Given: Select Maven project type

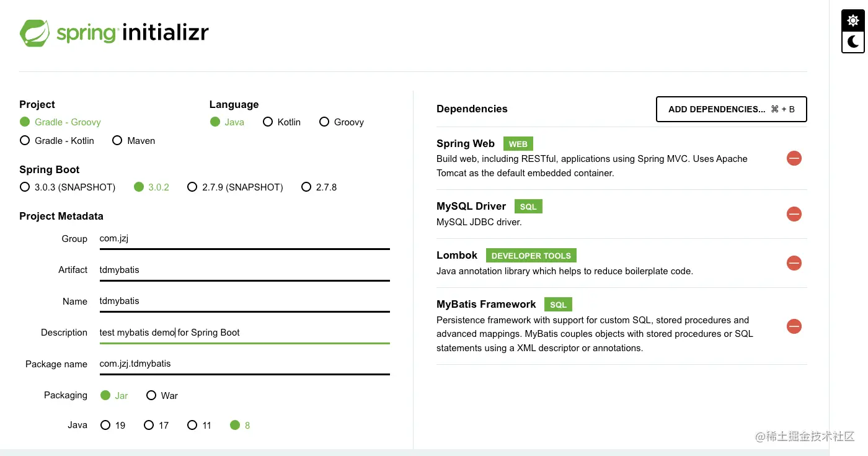Looking at the screenshot, I should [x=117, y=141].
